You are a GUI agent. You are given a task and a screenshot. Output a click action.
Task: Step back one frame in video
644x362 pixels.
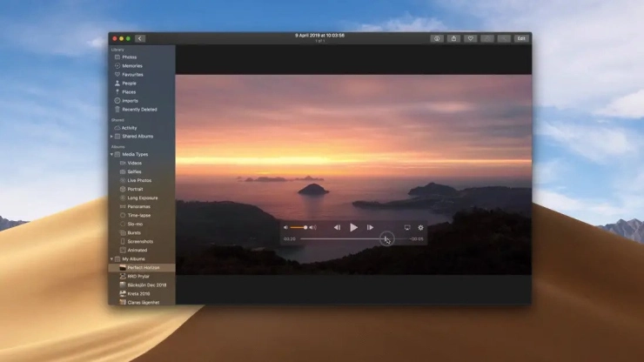pos(337,227)
